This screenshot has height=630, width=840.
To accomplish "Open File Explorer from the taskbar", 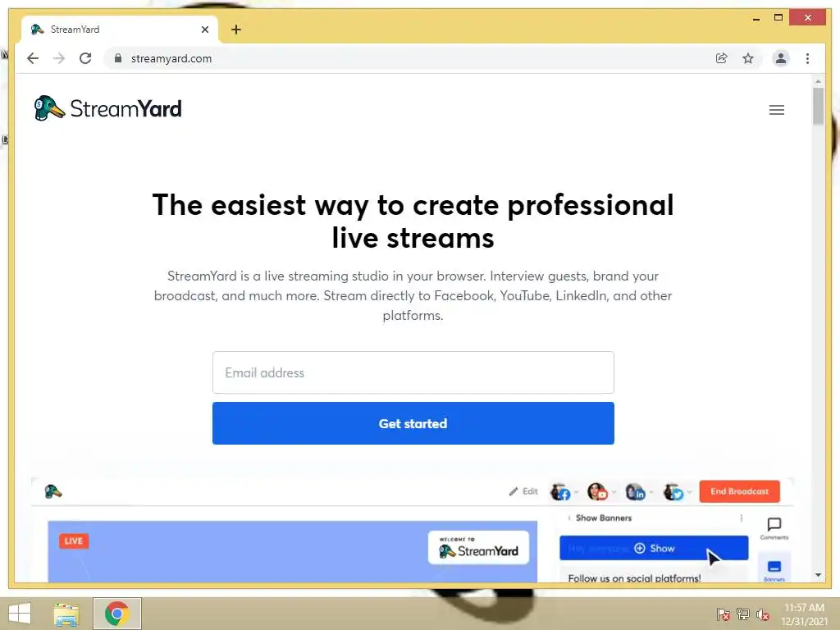I will coord(66,614).
